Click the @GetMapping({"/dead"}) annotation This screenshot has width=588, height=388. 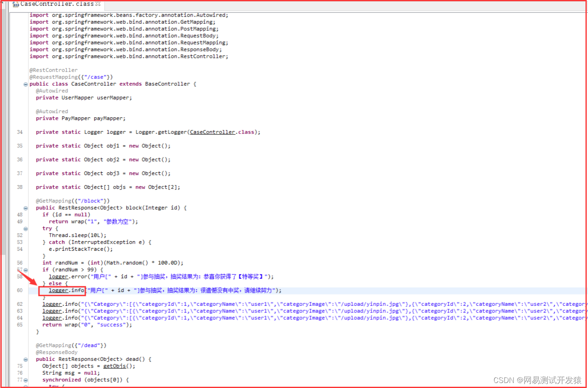(x=71, y=345)
